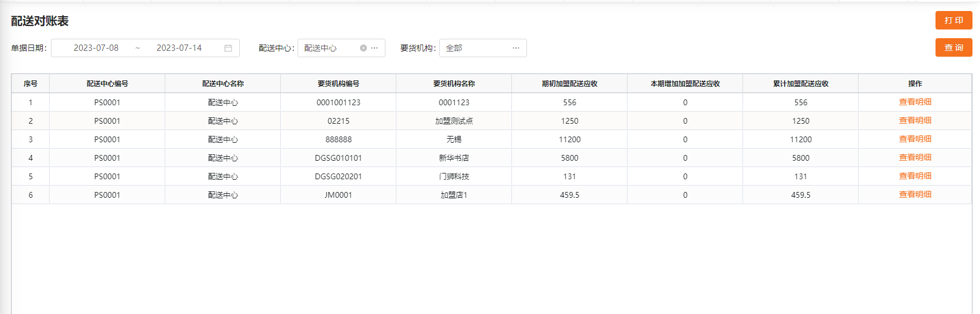The image size is (980, 314).
Task: Click 加盟店1 name cell
Action: tap(454, 195)
